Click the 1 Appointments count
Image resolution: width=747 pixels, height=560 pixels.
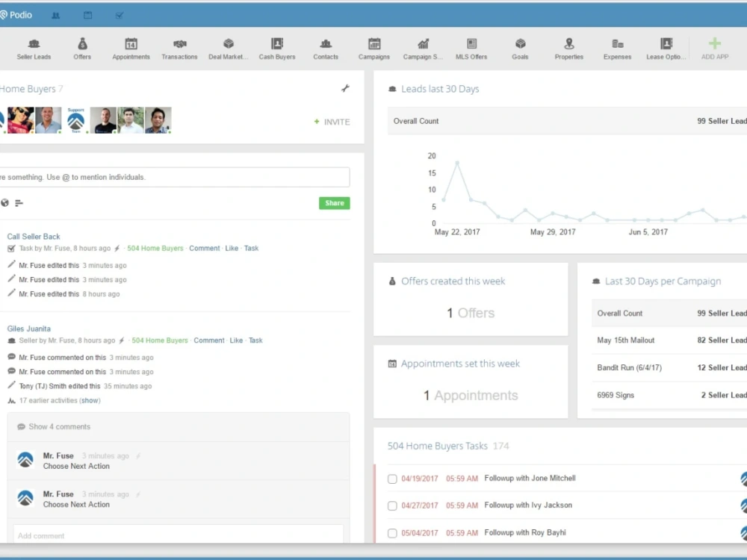[471, 395]
